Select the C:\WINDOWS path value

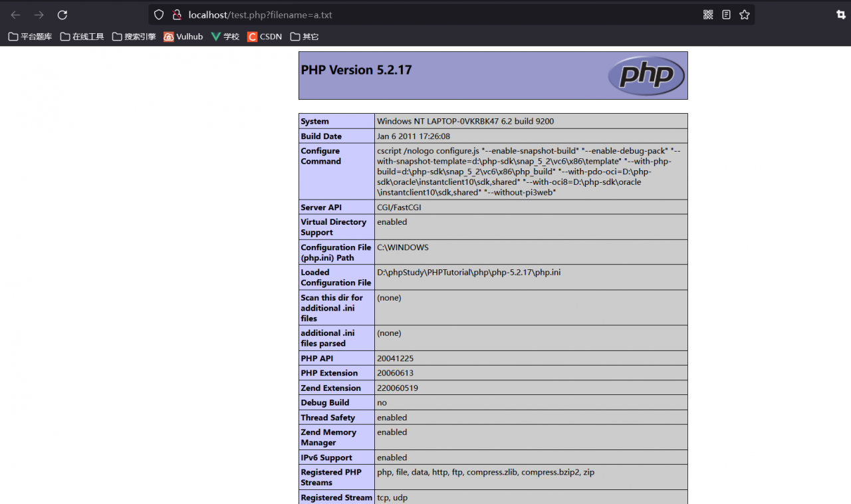403,247
